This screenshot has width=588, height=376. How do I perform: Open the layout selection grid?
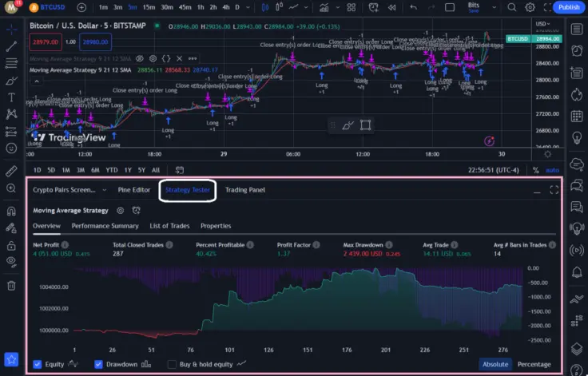click(352, 7)
